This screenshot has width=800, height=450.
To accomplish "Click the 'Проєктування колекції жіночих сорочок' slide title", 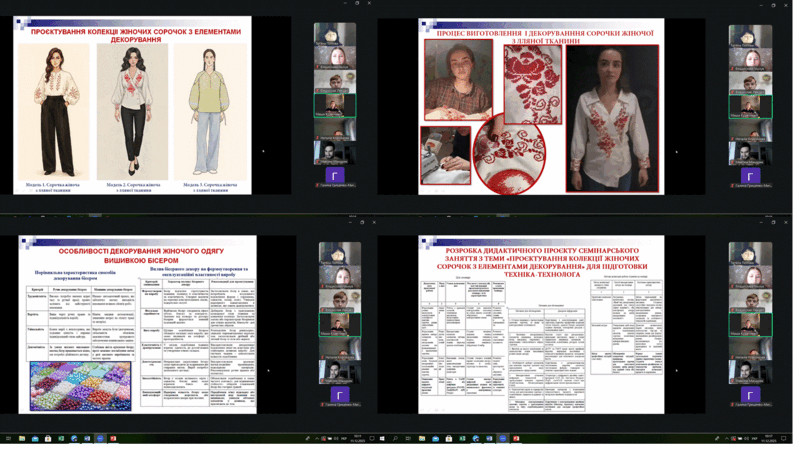I will tap(136, 33).
